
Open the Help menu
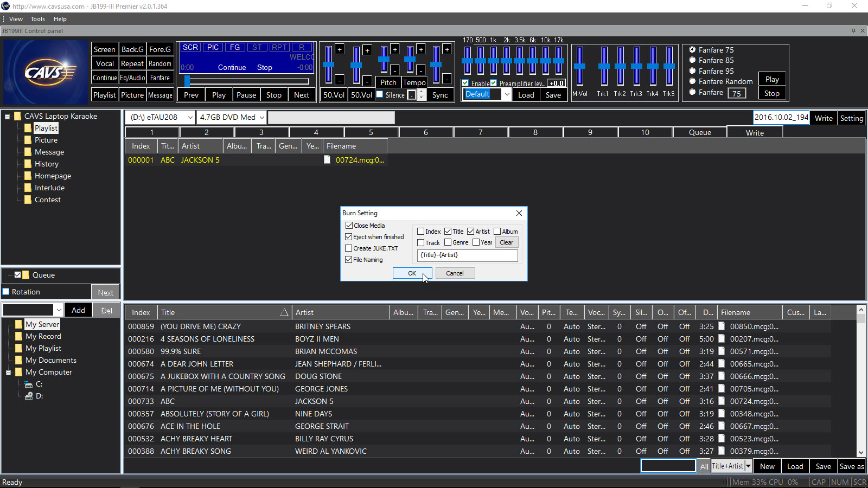click(60, 19)
